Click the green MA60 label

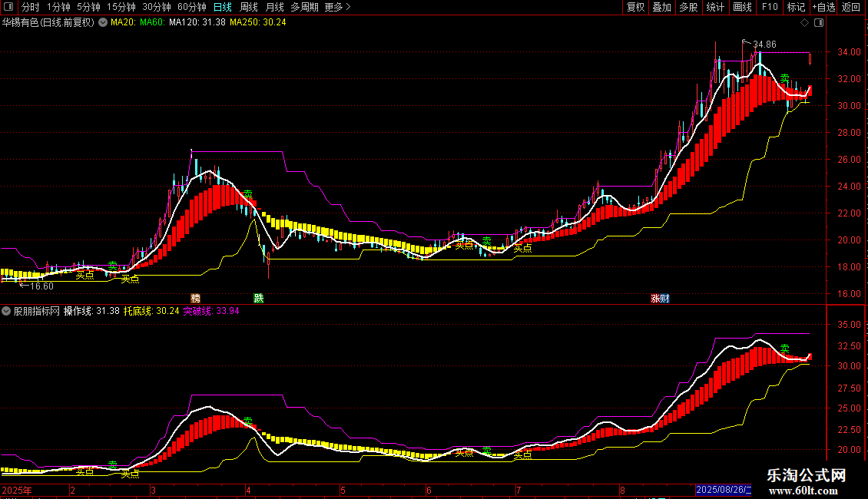point(153,23)
